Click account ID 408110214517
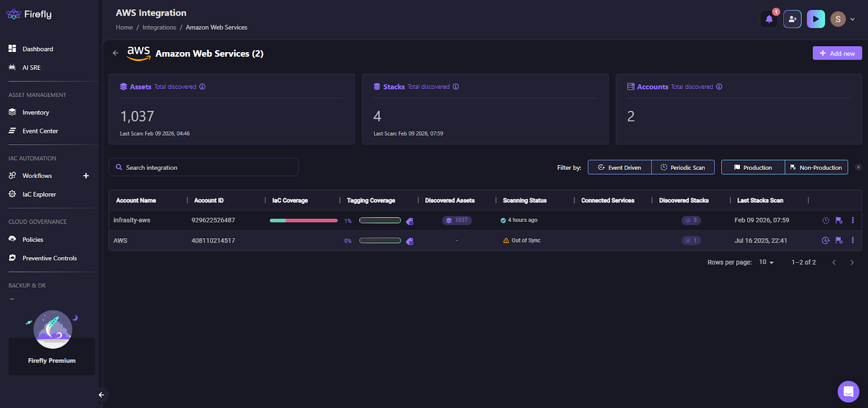Viewport: 868px width, 408px height. pyautogui.click(x=213, y=240)
